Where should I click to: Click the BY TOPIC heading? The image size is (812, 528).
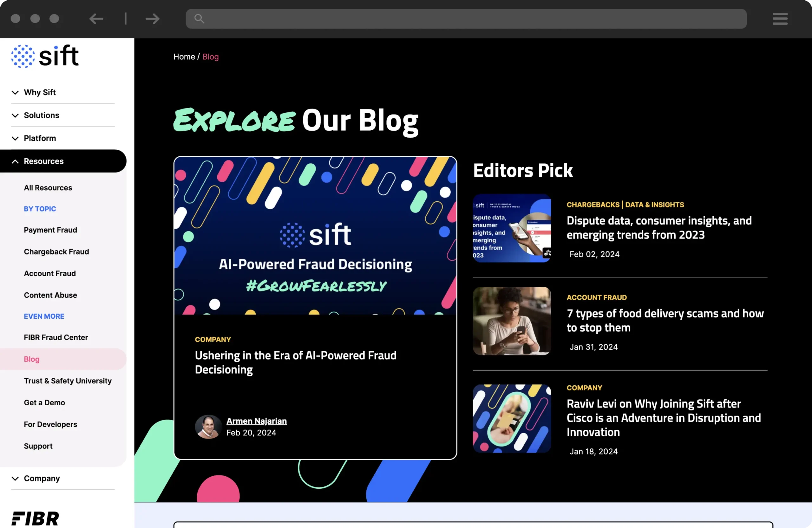pyautogui.click(x=40, y=209)
